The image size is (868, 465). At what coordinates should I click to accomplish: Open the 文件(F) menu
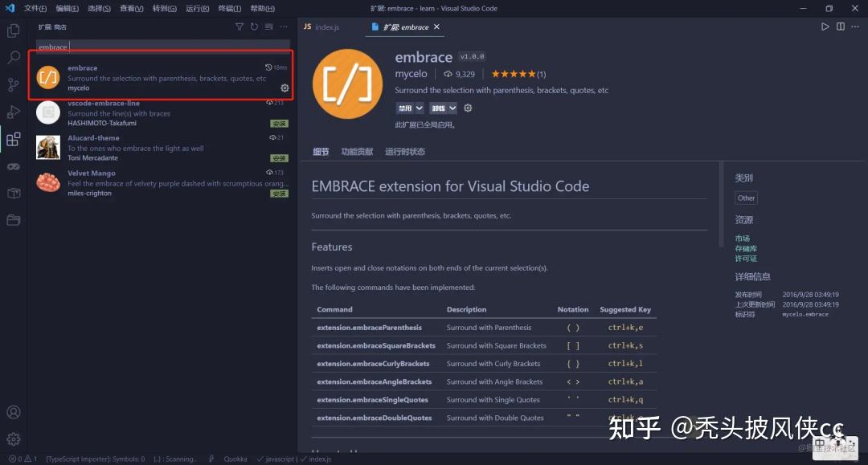pyautogui.click(x=35, y=8)
